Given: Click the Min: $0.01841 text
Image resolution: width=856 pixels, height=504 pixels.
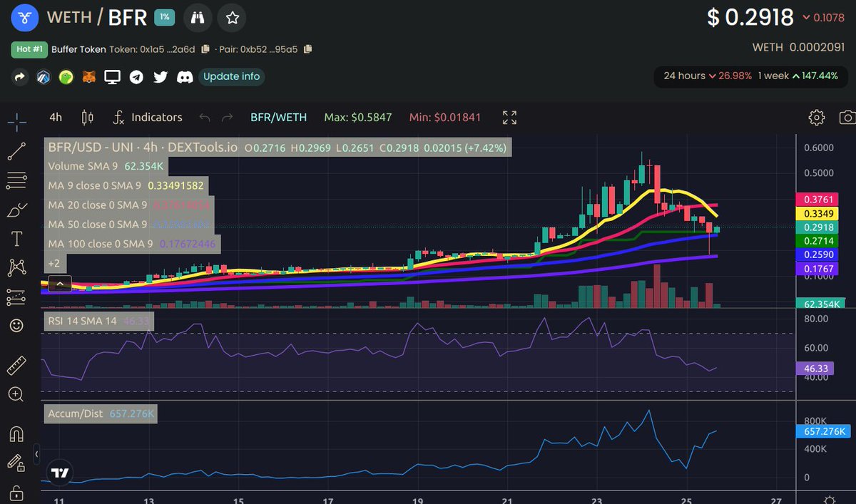Looking at the screenshot, I should point(445,117).
